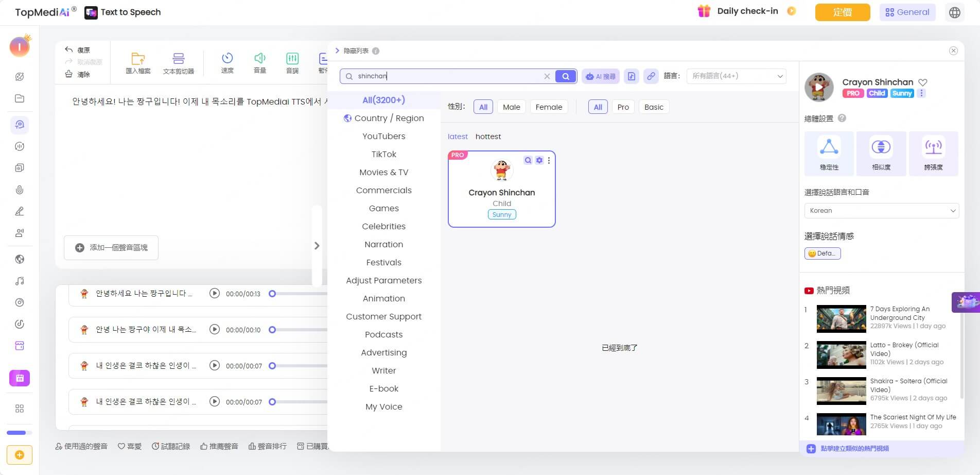Clear the shinchan search text with X
Viewport: 980px width, 475px height.
click(x=547, y=76)
